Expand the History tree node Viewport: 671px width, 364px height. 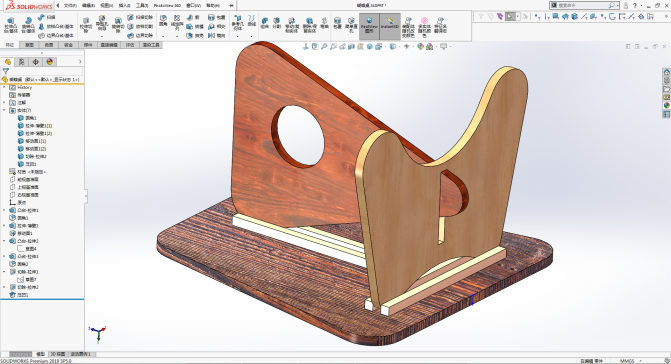[4, 87]
